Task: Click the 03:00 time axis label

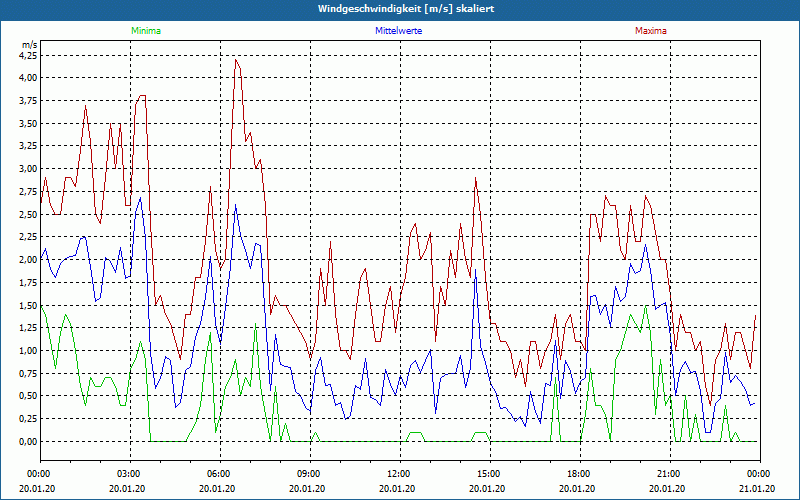Action: coord(130,474)
